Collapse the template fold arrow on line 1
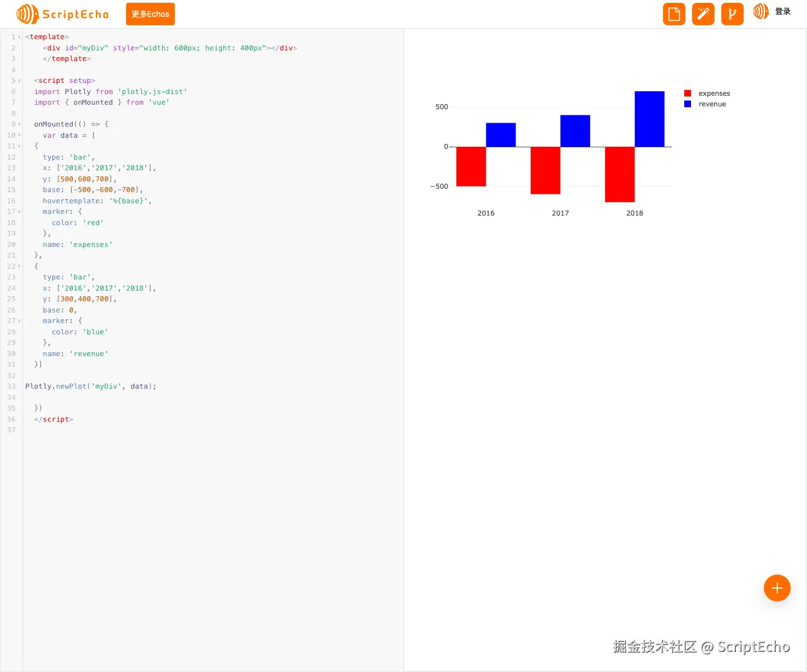 click(x=19, y=37)
